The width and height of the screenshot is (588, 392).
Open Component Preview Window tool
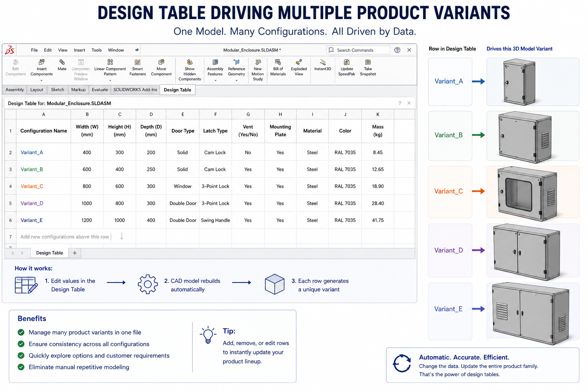point(81,70)
